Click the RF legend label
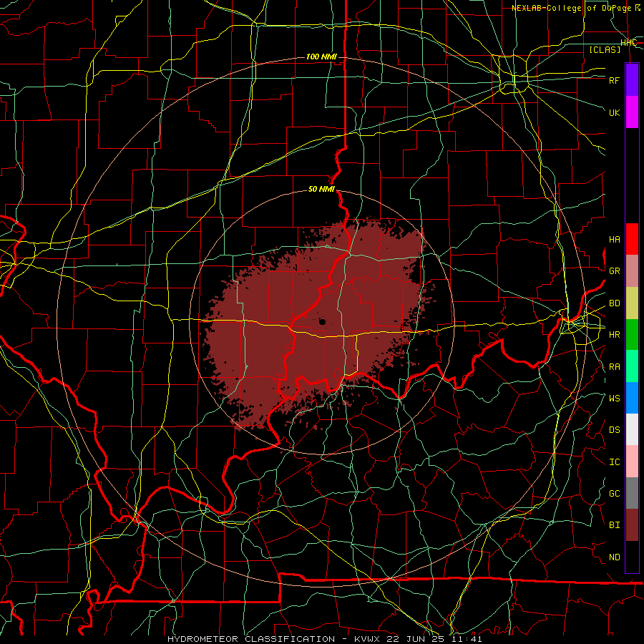644x644 pixels. [615, 80]
